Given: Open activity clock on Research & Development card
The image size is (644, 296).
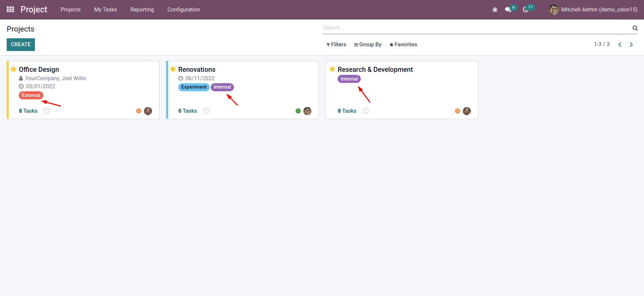Looking at the screenshot, I should (366, 111).
